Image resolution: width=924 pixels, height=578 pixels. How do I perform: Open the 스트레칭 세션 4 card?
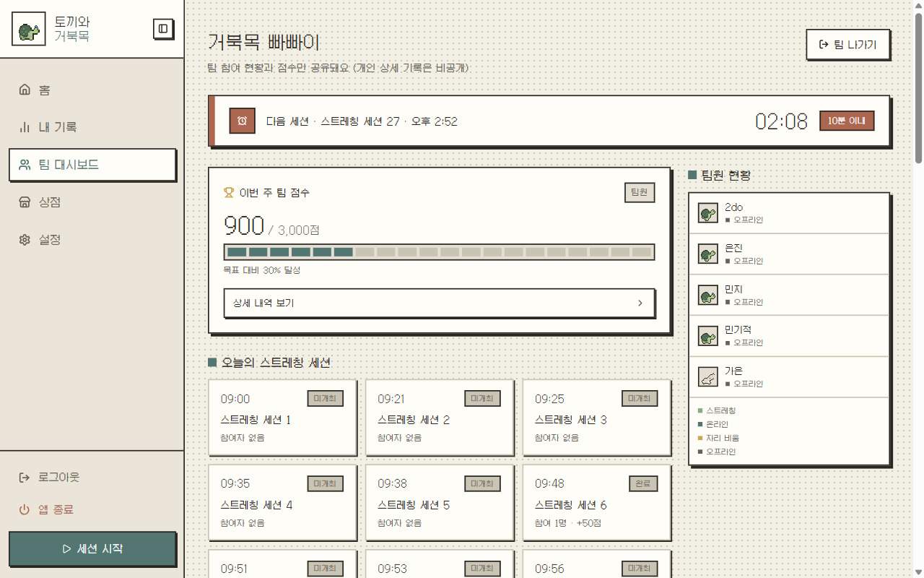(282, 503)
